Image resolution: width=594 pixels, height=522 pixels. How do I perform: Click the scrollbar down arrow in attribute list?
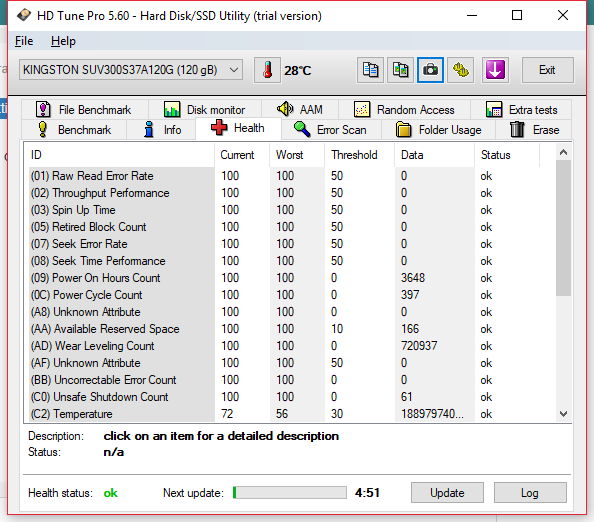click(563, 414)
